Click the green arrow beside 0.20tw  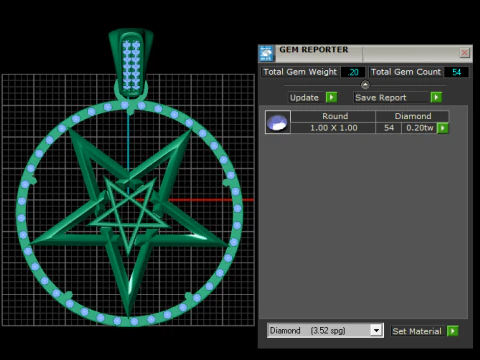pos(443,128)
